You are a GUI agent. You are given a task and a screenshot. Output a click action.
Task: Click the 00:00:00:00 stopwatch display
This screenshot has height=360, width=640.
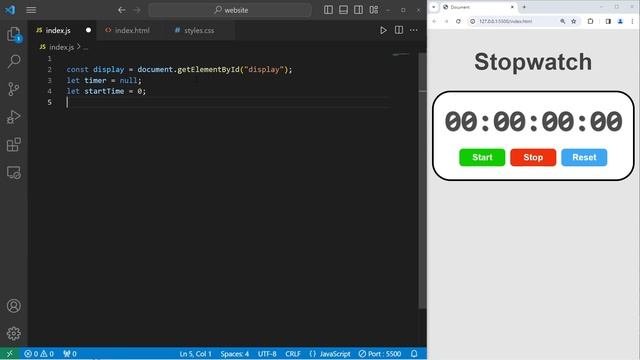(x=533, y=122)
